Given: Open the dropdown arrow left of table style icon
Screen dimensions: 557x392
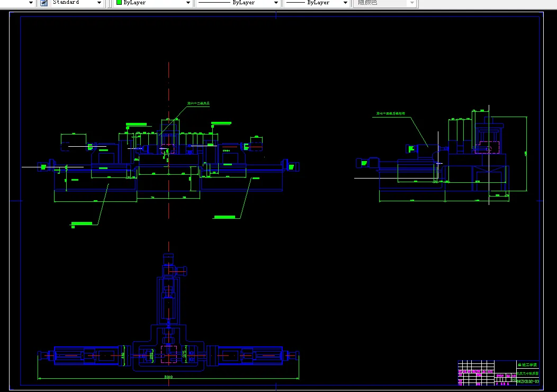Looking at the screenshot, I should pos(31,3).
